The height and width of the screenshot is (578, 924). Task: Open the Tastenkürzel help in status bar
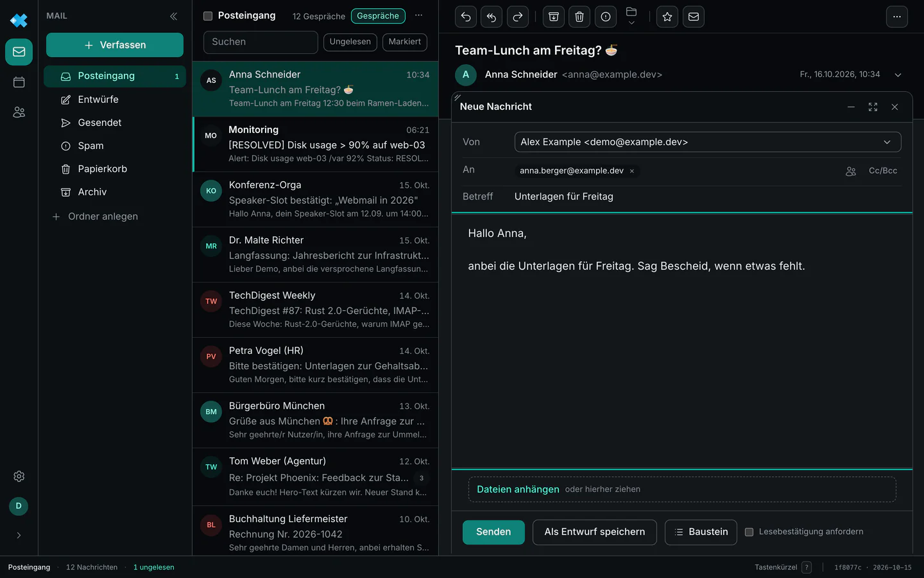tap(783, 568)
